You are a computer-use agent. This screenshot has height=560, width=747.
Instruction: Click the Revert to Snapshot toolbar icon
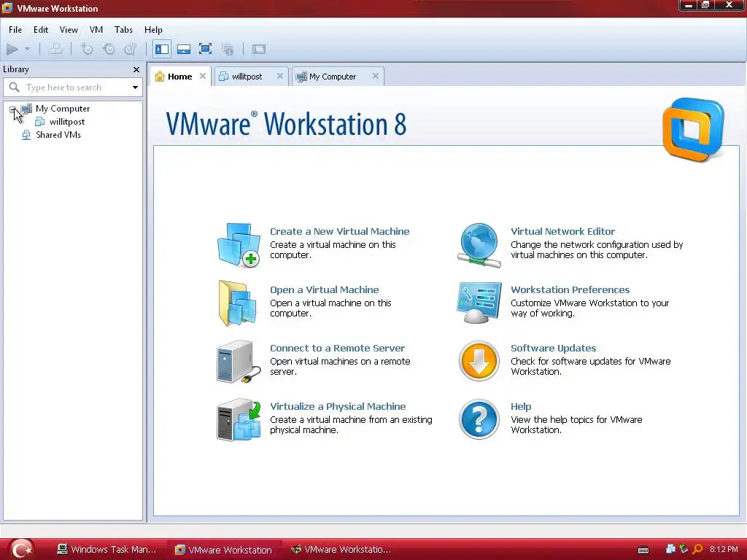click(109, 49)
